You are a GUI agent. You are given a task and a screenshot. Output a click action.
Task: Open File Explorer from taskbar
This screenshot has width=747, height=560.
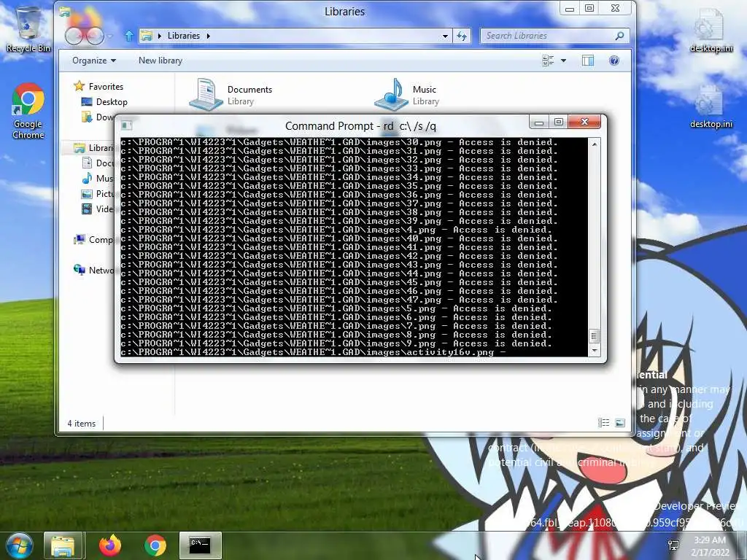click(63, 545)
